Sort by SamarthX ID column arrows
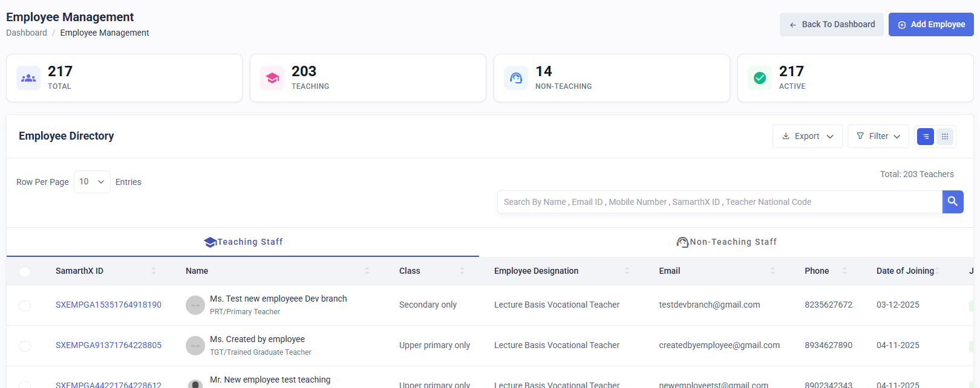Image resolution: width=980 pixels, height=388 pixels. [x=154, y=271]
